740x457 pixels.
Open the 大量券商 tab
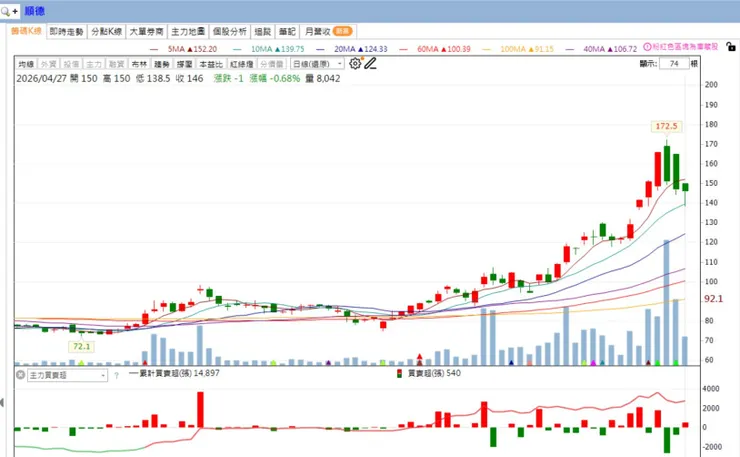(146, 32)
